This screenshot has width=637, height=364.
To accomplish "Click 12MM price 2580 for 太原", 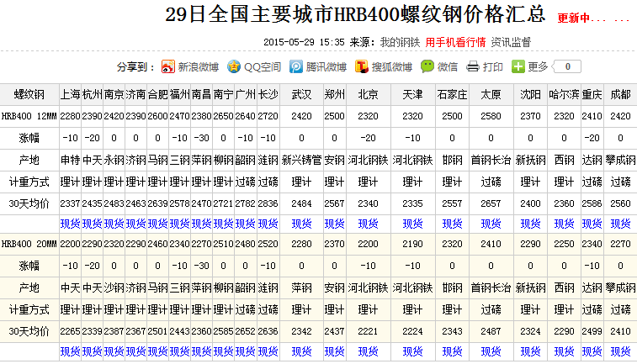I will [x=491, y=117].
